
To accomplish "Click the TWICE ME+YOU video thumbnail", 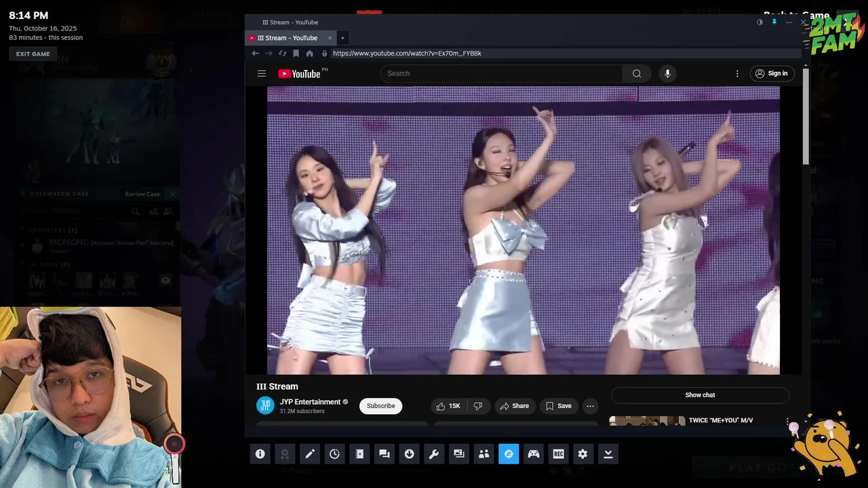I will (x=647, y=421).
